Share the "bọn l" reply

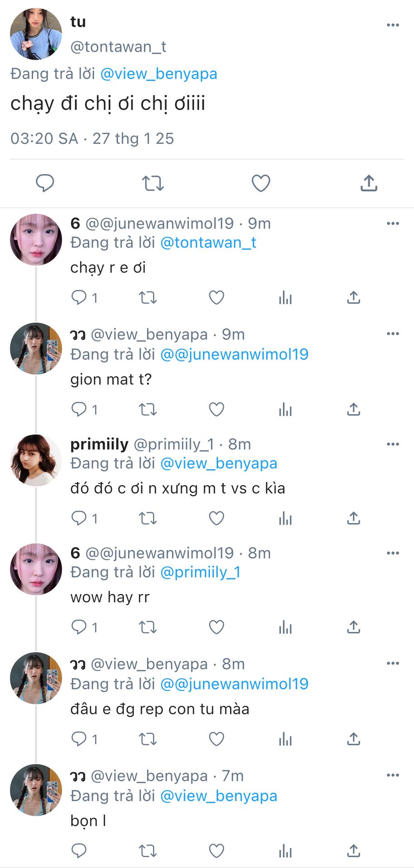point(353,851)
